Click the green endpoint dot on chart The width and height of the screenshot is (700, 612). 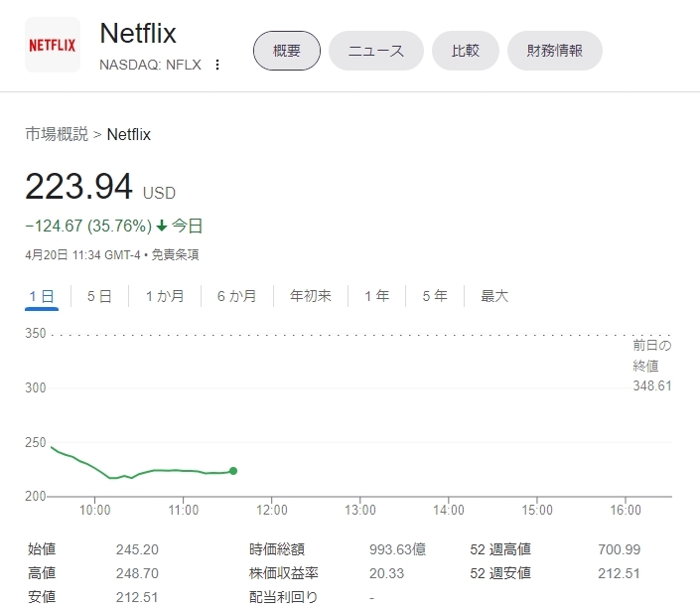232,471
